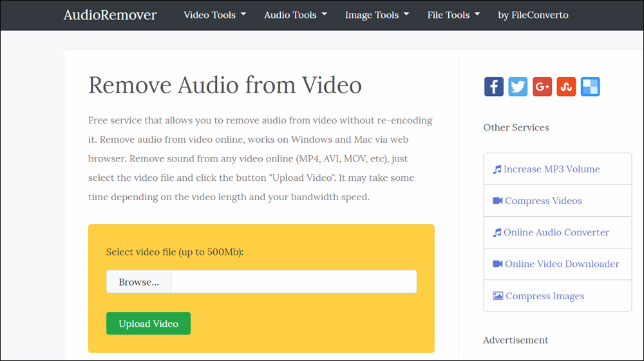Image resolution: width=644 pixels, height=361 pixels.
Task: Click the Browse... file button
Action: (139, 282)
